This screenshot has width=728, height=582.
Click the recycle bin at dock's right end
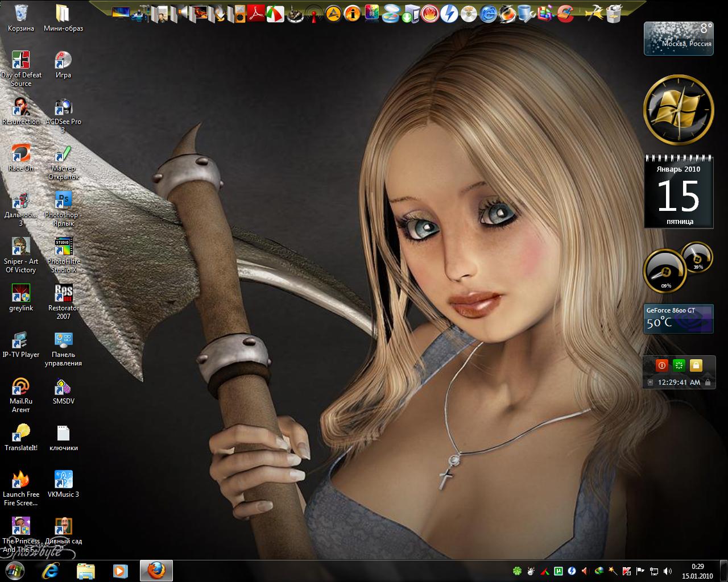pos(614,13)
